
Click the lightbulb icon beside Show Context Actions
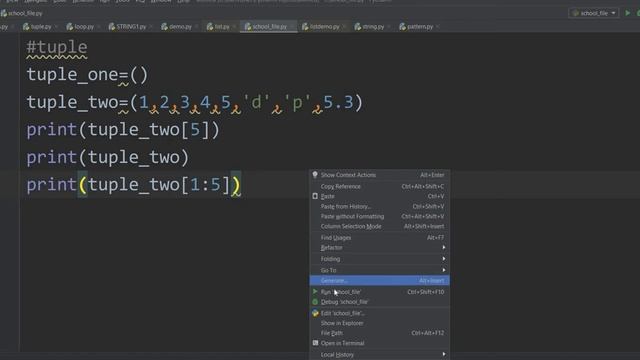[315, 175]
